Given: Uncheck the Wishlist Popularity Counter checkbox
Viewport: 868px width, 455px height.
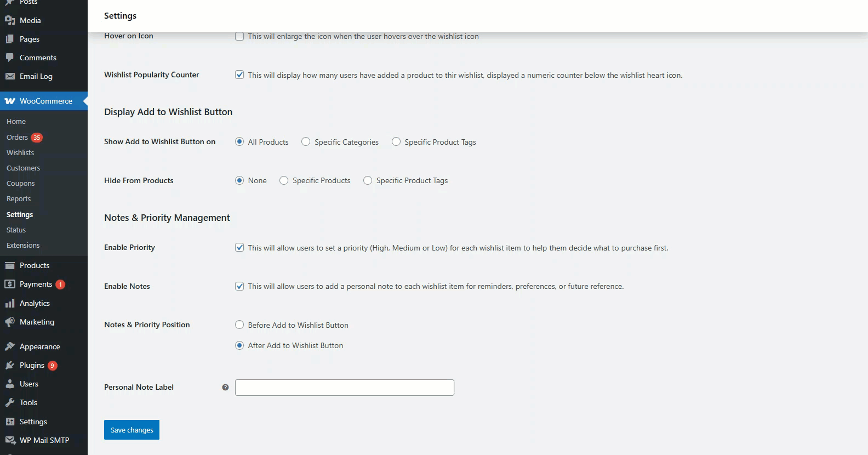Looking at the screenshot, I should point(239,75).
